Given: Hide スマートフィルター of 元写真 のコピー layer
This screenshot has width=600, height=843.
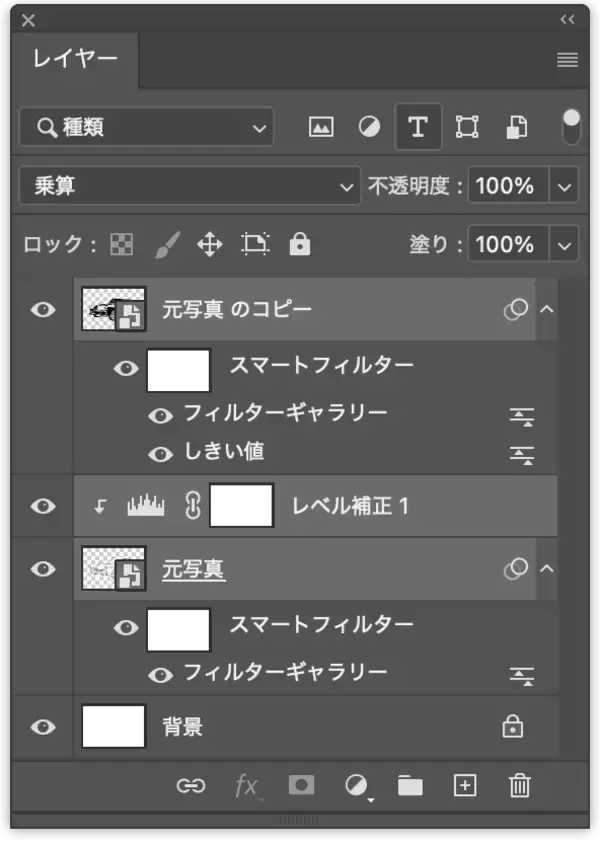Looking at the screenshot, I should (126, 368).
